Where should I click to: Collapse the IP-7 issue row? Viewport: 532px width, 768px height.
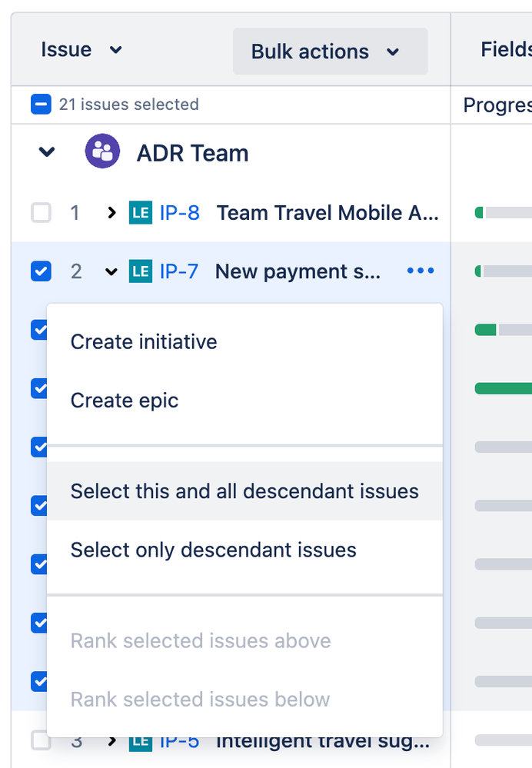coord(111,271)
